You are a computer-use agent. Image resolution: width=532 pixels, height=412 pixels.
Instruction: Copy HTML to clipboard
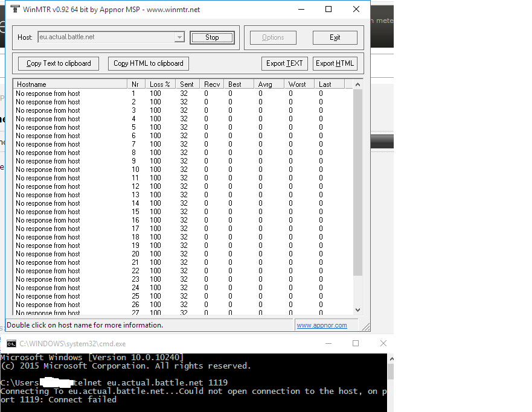pos(149,63)
